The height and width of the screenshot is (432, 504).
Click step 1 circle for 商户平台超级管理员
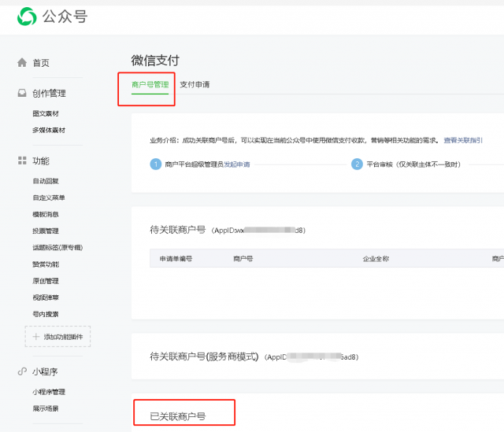156,164
